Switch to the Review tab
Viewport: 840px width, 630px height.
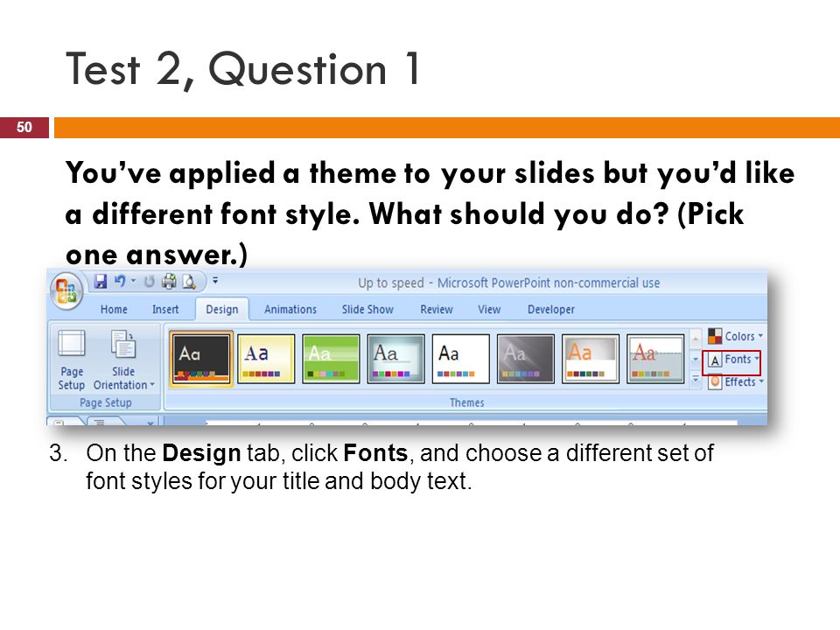tap(437, 310)
